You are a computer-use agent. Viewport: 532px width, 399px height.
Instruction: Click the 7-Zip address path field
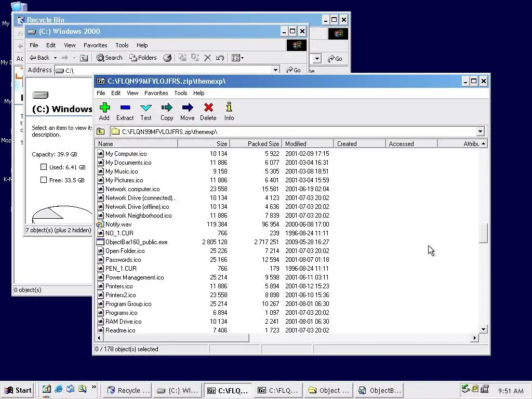click(294, 131)
